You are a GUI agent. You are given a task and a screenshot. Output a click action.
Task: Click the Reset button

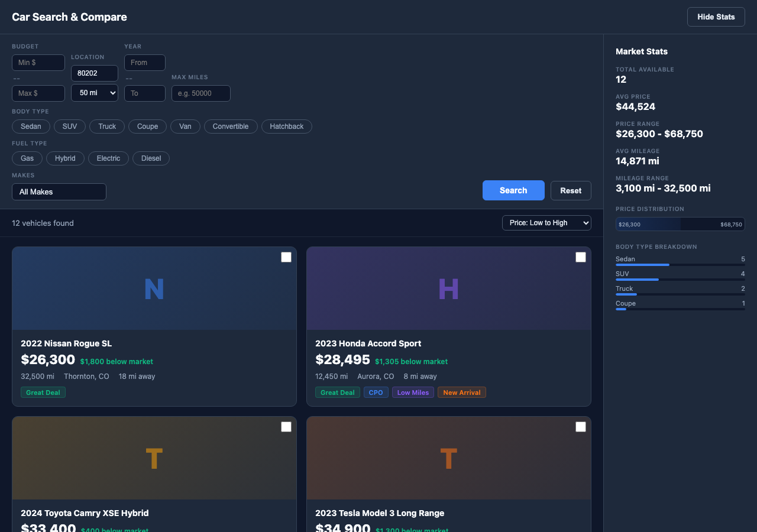(x=571, y=190)
